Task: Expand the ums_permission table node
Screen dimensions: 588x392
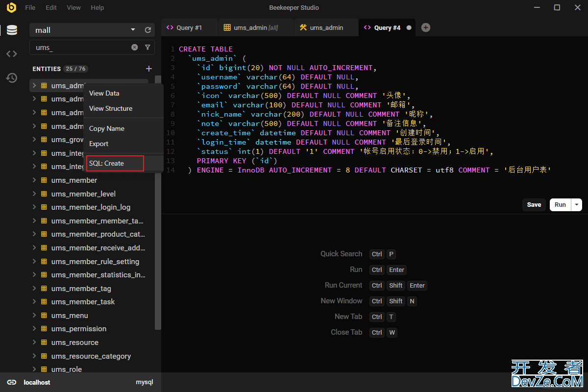Action: [x=34, y=329]
